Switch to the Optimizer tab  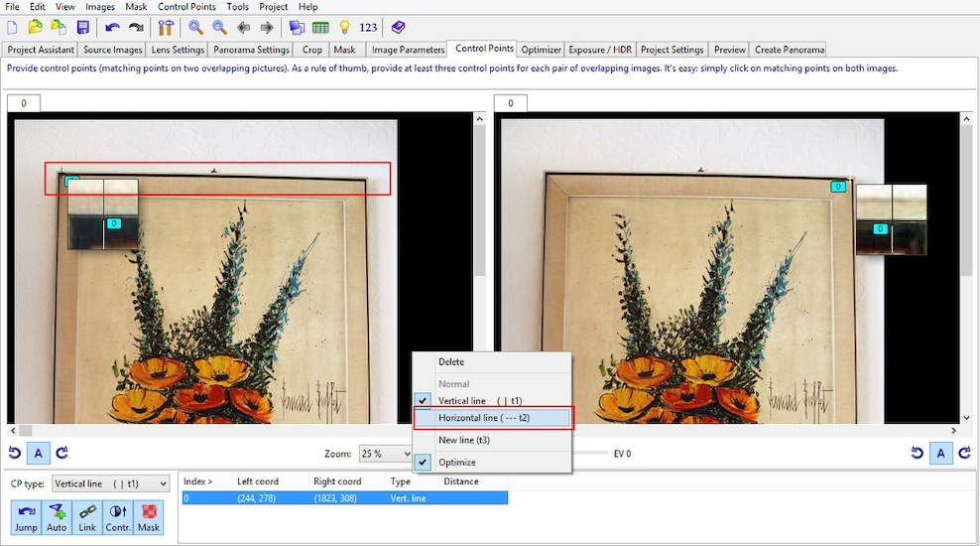tap(542, 50)
